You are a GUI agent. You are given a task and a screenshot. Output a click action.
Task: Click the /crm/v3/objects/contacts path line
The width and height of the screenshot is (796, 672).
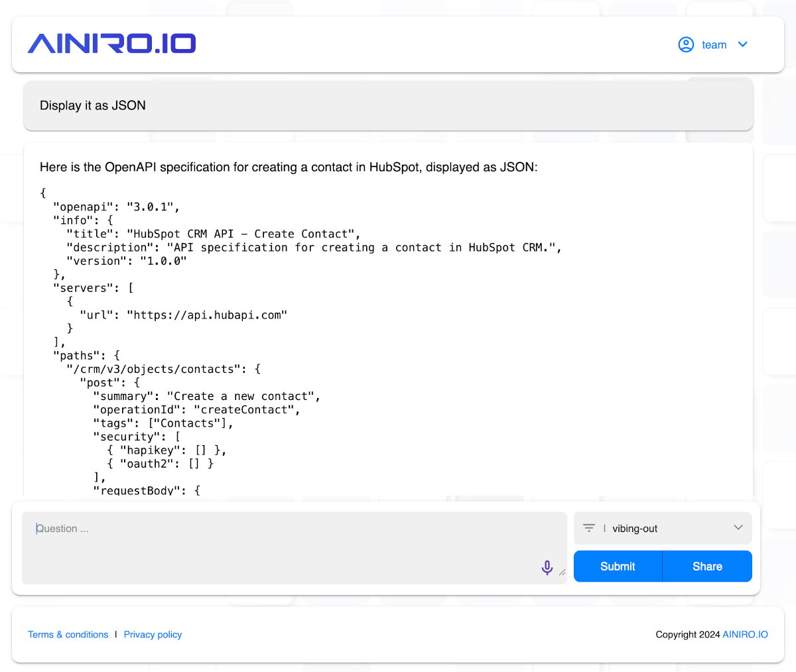point(164,370)
